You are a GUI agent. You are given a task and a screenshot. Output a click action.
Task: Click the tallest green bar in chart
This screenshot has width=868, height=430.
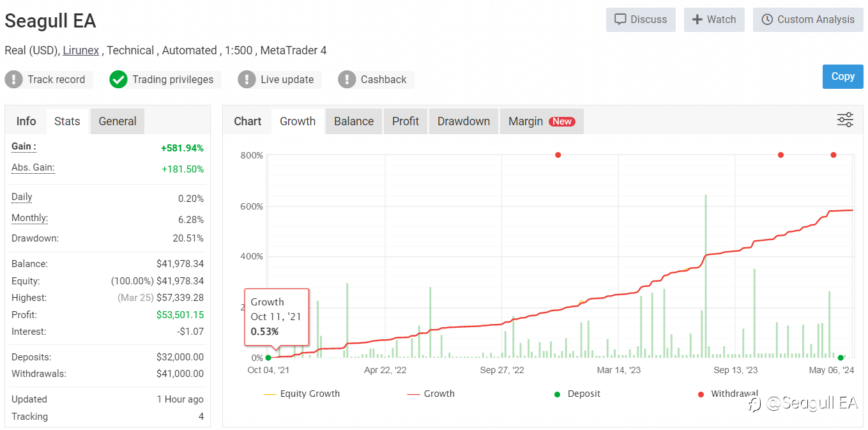(706, 276)
